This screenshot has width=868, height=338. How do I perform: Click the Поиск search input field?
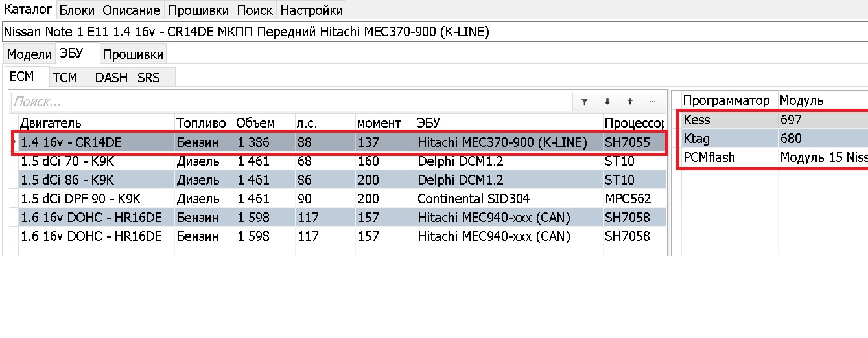pyautogui.click(x=292, y=102)
